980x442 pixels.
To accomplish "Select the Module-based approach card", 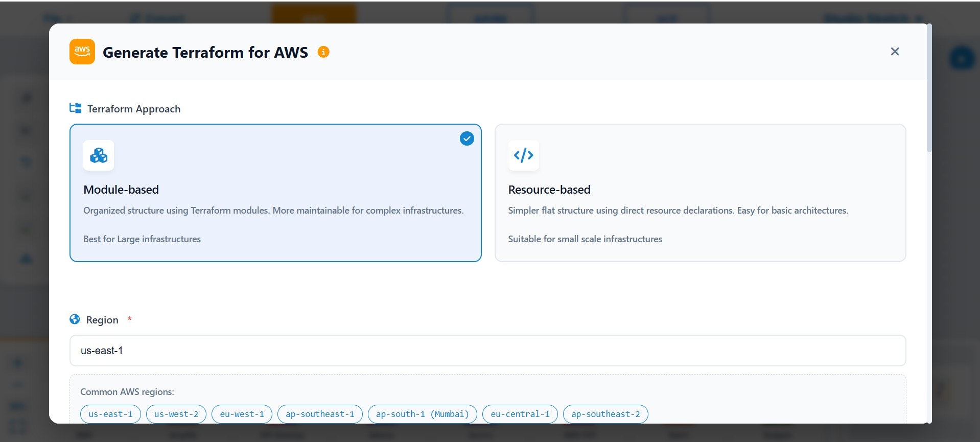I will 275,193.
